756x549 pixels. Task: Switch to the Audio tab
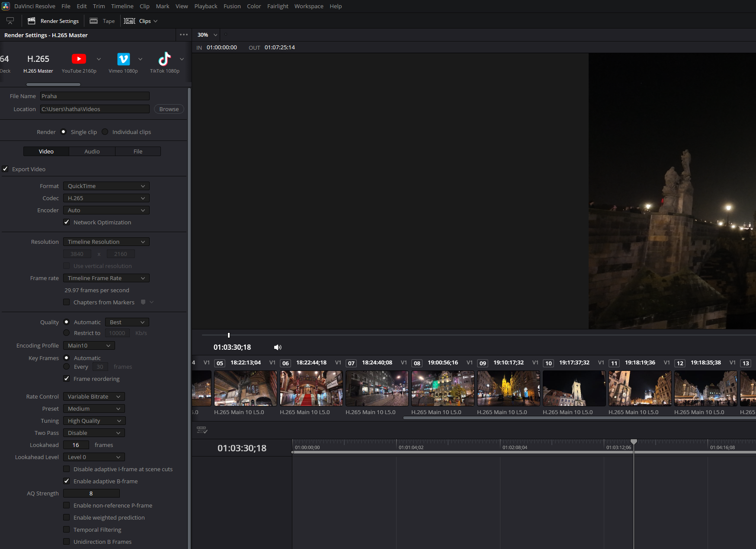[x=92, y=151]
